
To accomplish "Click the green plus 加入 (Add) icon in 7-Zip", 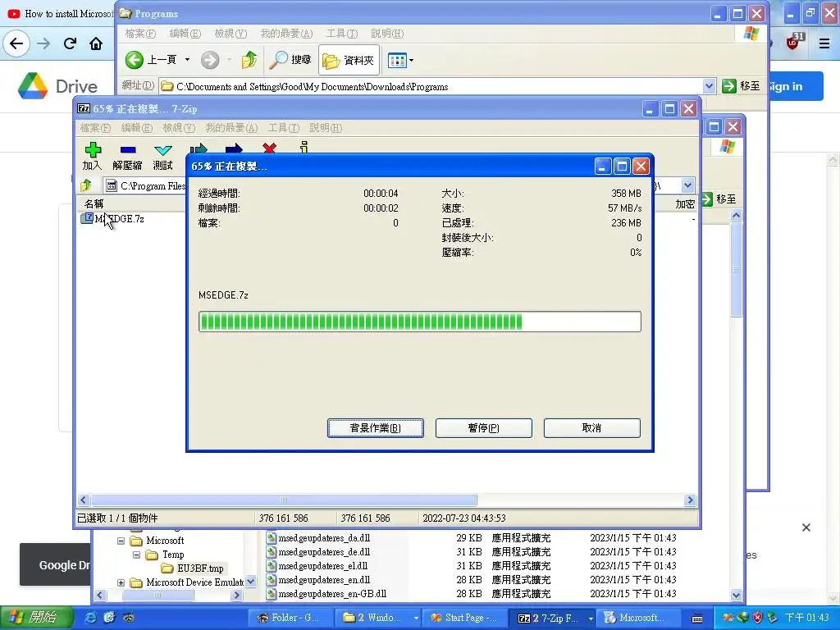I will coord(93,149).
